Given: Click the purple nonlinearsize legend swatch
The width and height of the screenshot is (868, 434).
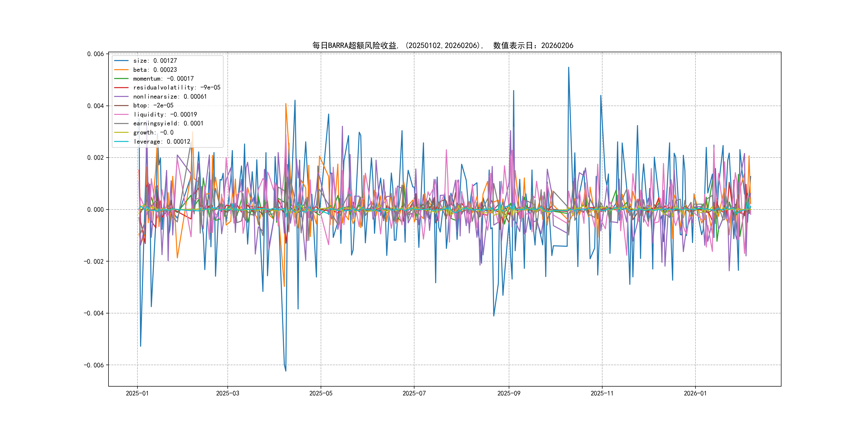Looking at the screenshot, I should 121,97.
